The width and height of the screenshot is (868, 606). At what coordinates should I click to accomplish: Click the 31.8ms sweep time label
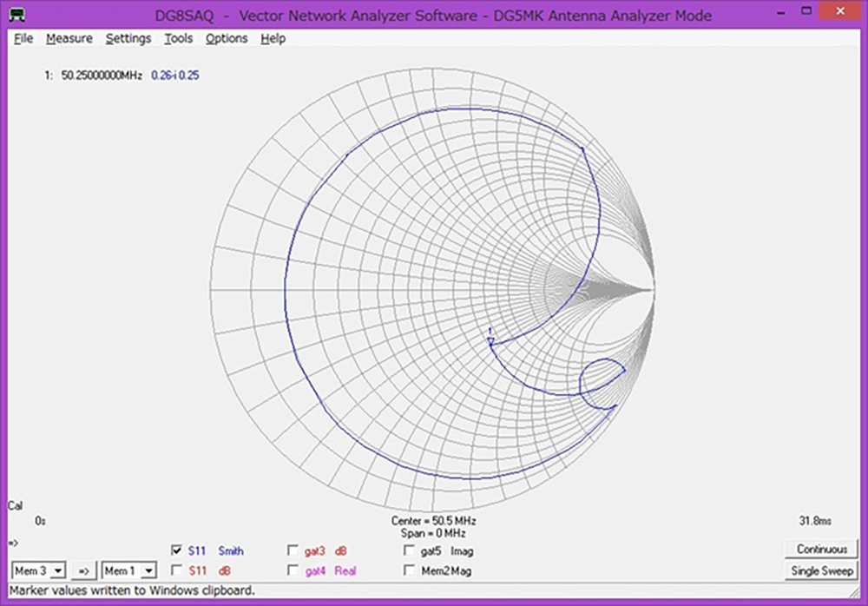815,521
